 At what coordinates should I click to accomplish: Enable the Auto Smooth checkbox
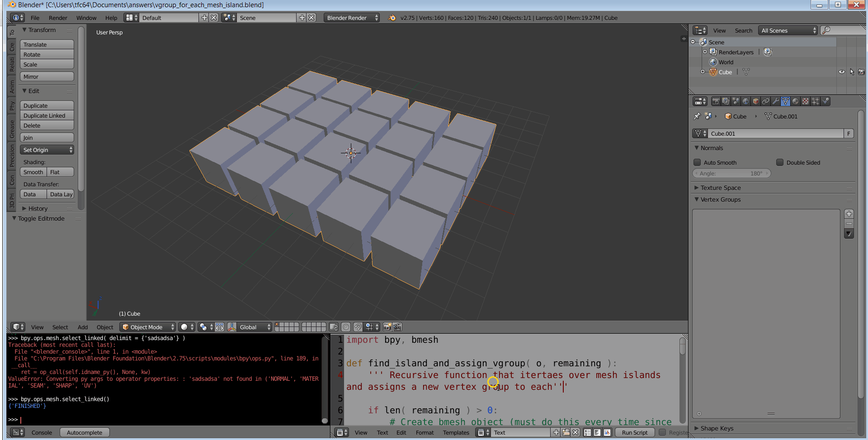click(697, 162)
